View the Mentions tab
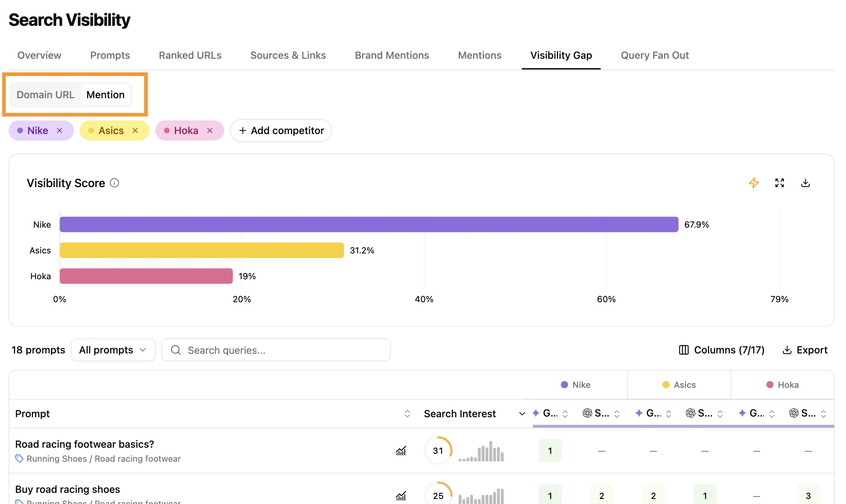This screenshot has height=504, width=846. coord(479,55)
